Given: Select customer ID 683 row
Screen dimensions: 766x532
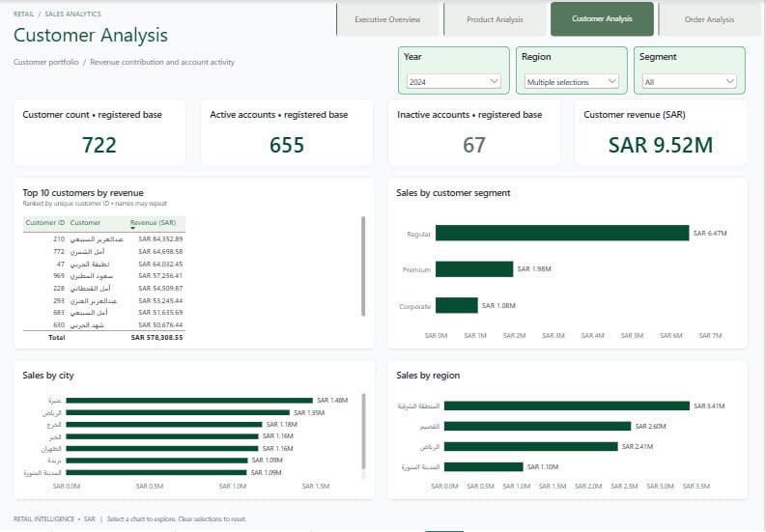Looking at the screenshot, I should click(104, 313).
